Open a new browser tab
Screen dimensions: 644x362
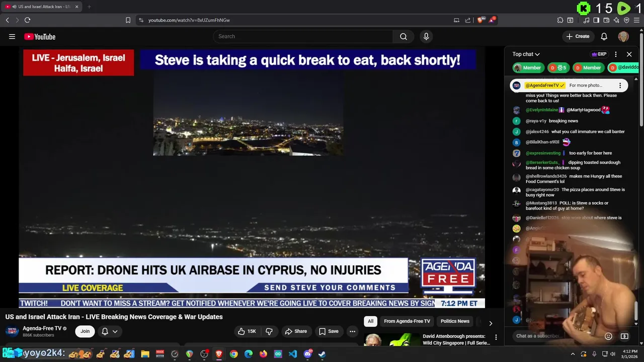89,7
